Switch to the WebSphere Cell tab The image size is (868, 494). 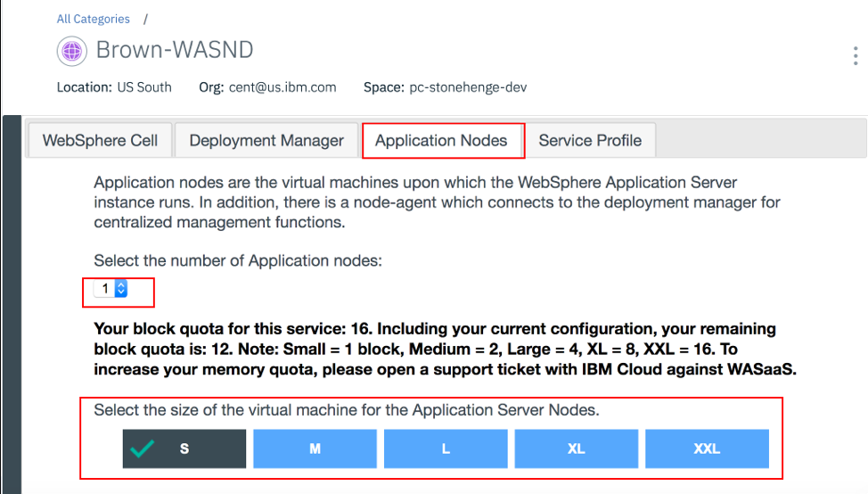pos(100,140)
